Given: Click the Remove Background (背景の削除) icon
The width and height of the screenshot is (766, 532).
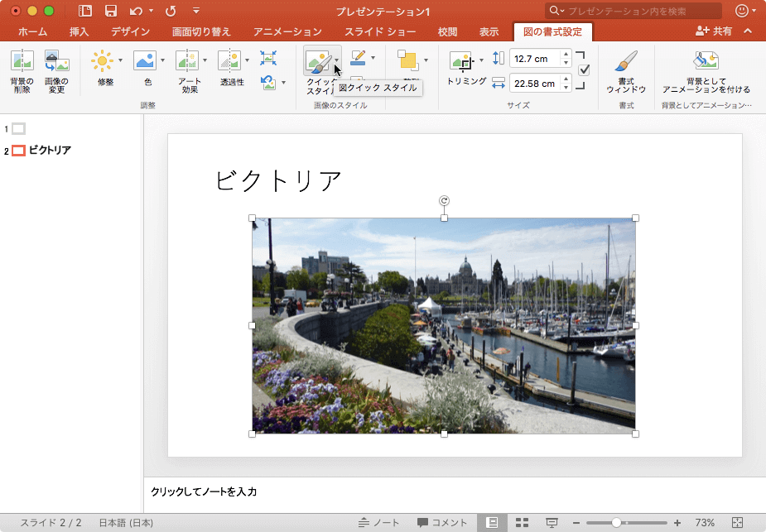Looking at the screenshot, I should point(22,62).
